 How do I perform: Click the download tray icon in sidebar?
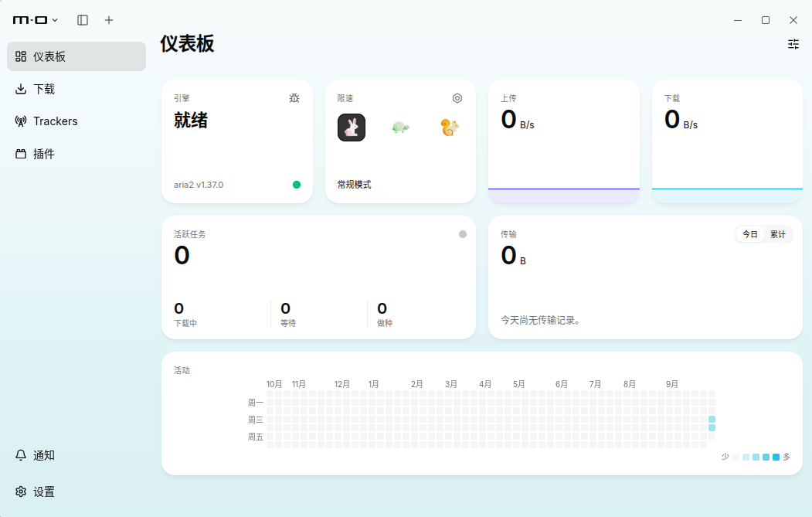21,89
